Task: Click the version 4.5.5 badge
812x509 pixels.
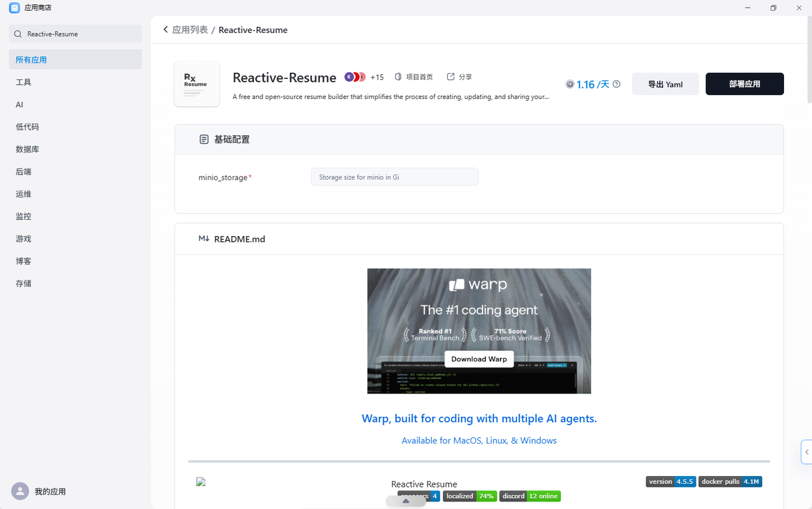Action: coord(671,482)
